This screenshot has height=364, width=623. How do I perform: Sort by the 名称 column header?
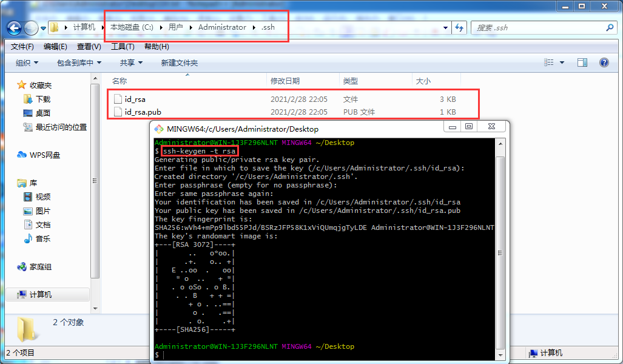187,81
